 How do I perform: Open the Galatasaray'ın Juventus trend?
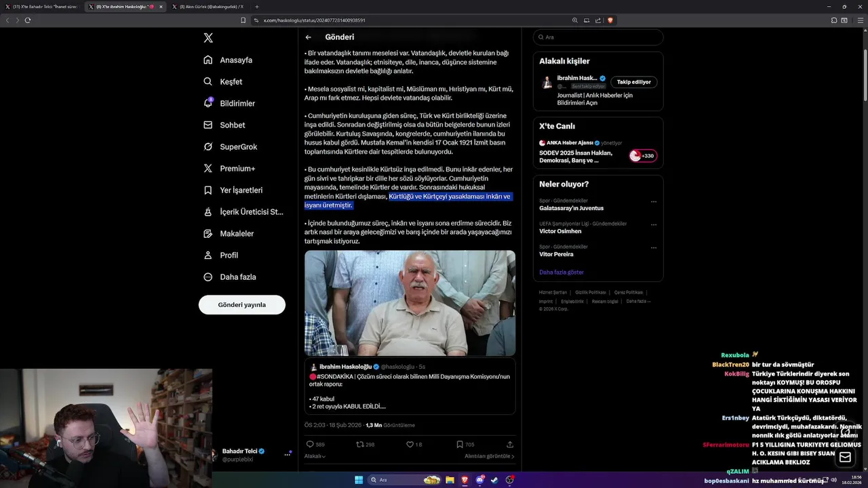coord(572,208)
